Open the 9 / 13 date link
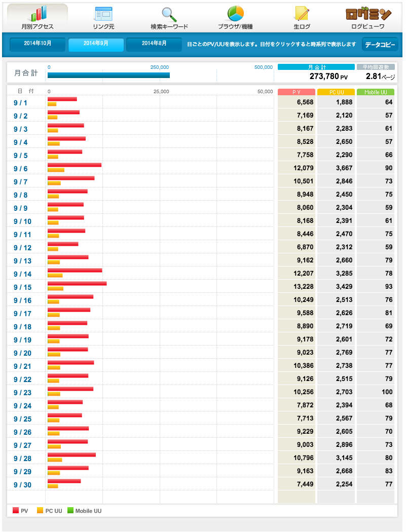 pyautogui.click(x=22, y=261)
